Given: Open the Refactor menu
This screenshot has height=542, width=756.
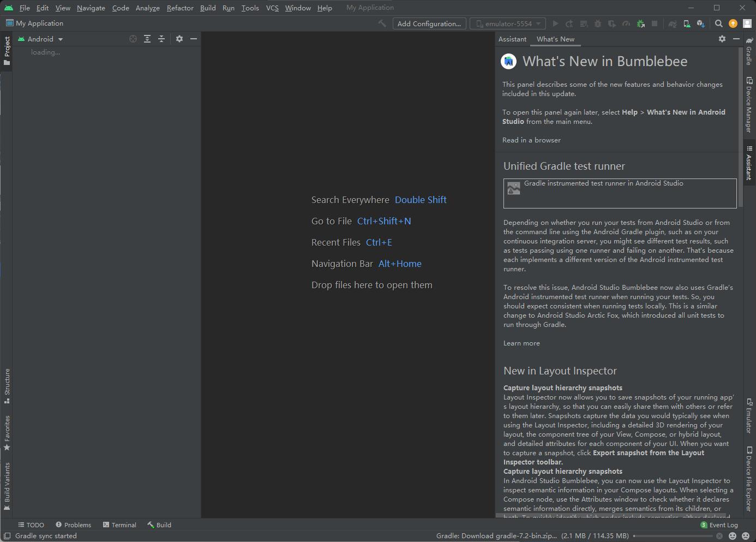Looking at the screenshot, I should coord(180,8).
